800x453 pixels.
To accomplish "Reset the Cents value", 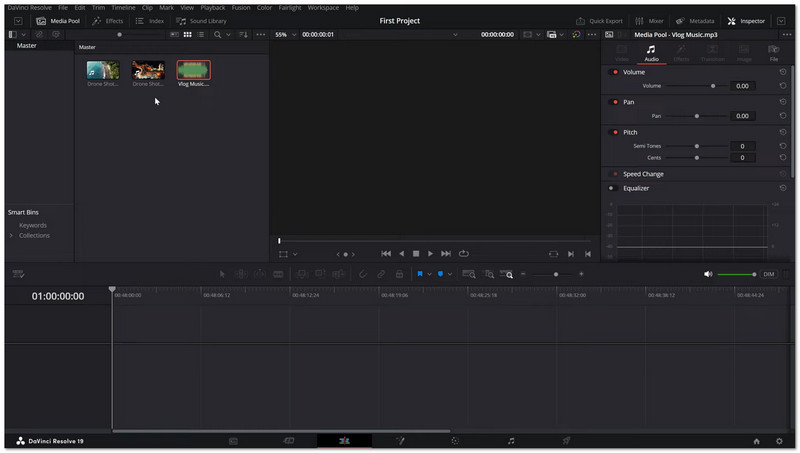I will click(783, 158).
